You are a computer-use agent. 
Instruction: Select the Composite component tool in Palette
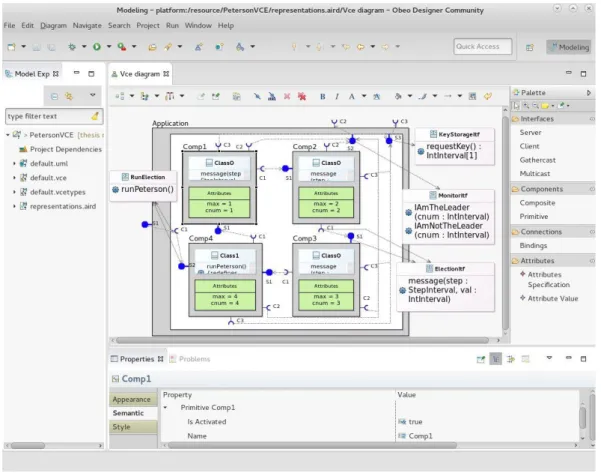pyautogui.click(x=537, y=203)
